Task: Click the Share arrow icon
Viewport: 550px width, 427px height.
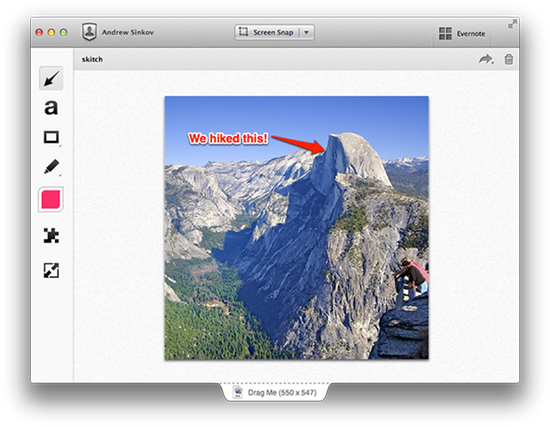Action: pyautogui.click(x=486, y=59)
